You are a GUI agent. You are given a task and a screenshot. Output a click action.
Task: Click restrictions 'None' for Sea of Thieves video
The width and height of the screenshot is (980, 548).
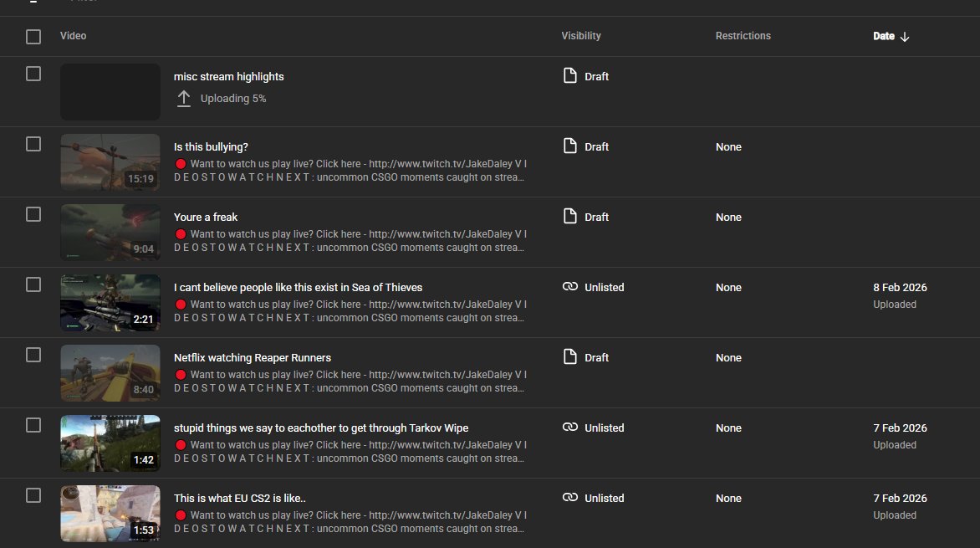point(729,287)
